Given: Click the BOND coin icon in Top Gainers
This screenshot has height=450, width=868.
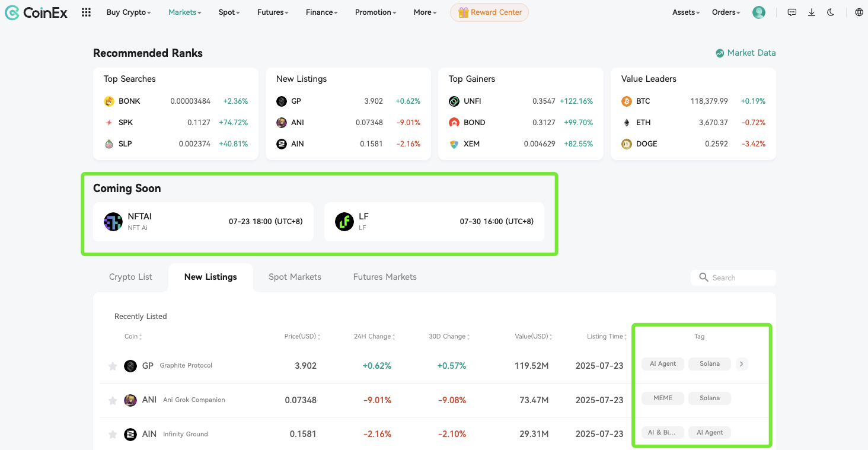Looking at the screenshot, I should tap(454, 123).
